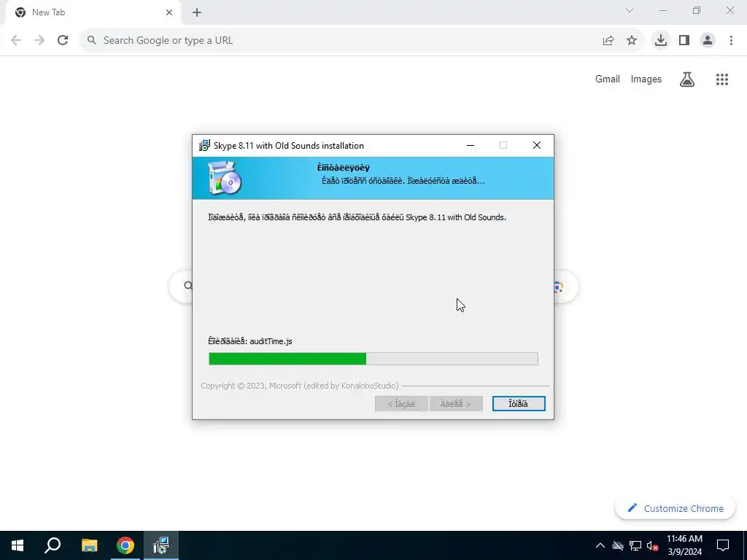Click Google Lens icon in search box
The width and height of the screenshot is (747, 560).
[x=558, y=287]
